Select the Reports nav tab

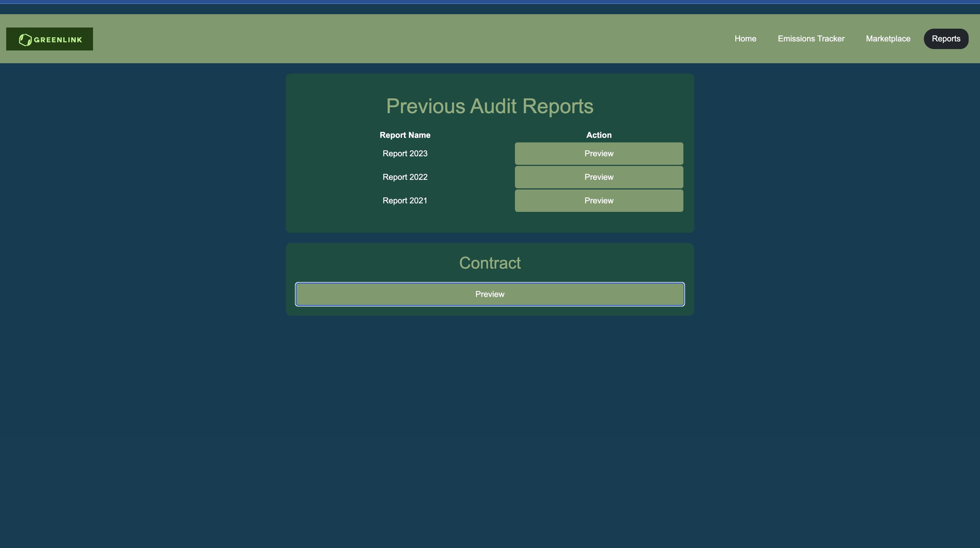[946, 39]
